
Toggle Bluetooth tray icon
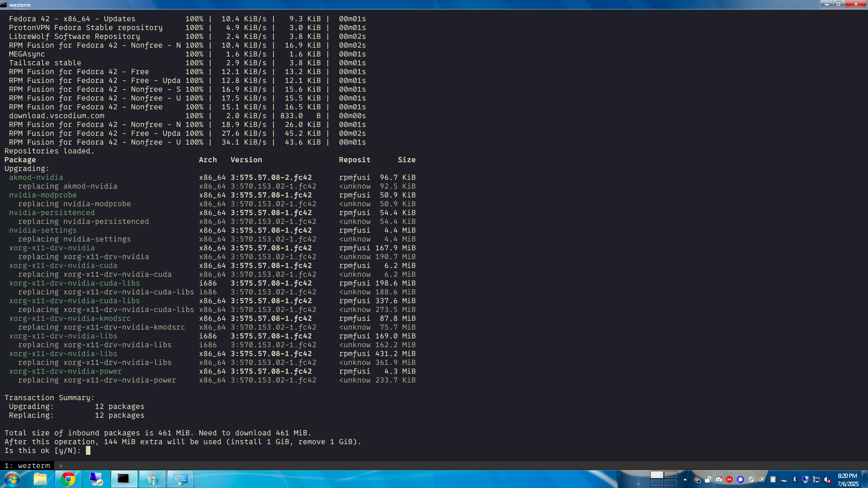click(795, 480)
